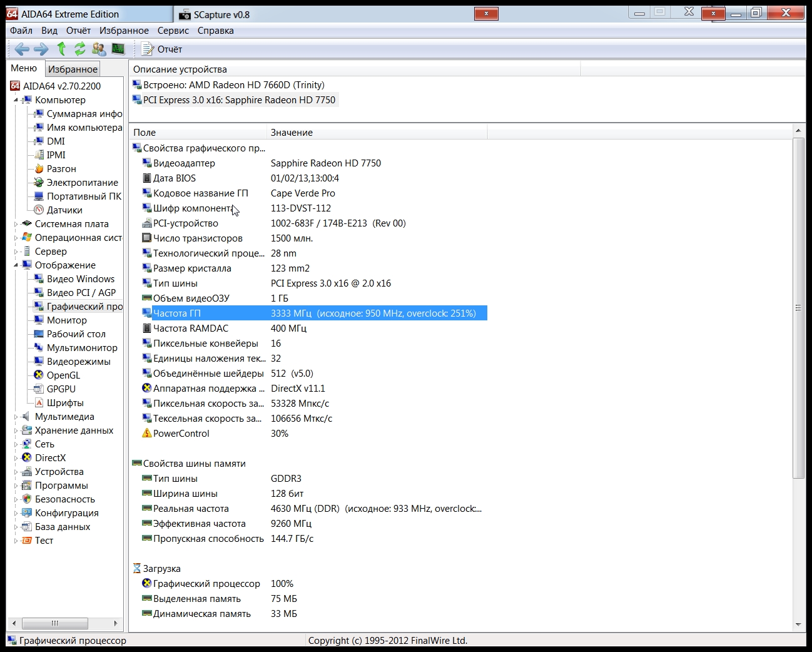This screenshot has height=652, width=812.
Task: Click the details list scroll-up arrow
Action: 798,131
